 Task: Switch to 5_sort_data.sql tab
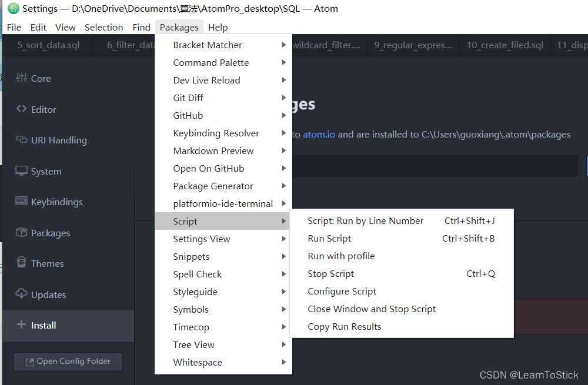coord(48,45)
